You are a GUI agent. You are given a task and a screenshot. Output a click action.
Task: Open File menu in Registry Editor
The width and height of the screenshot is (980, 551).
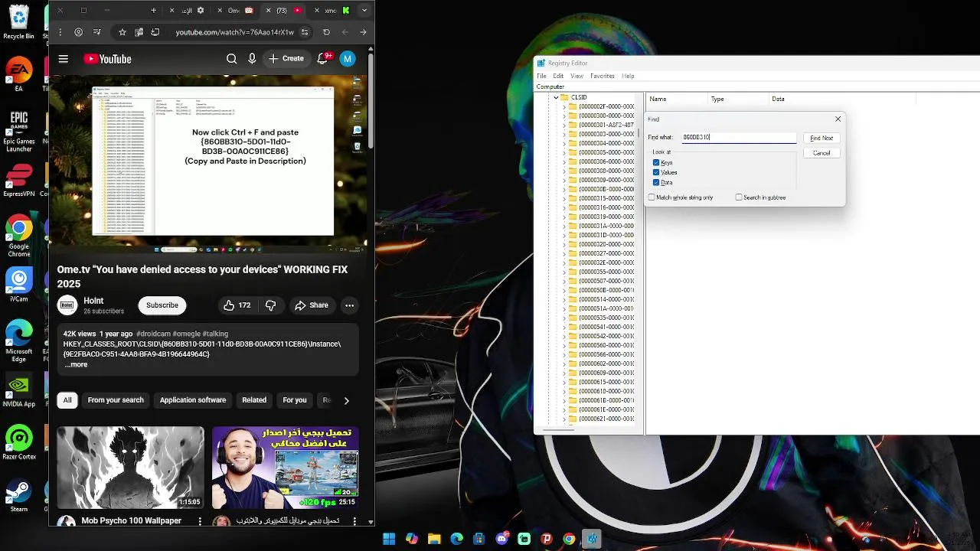pos(541,76)
